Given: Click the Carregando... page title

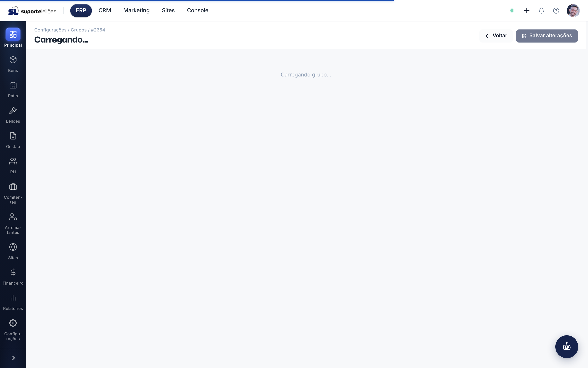Looking at the screenshot, I should pyautogui.click(x=61, y=40).
